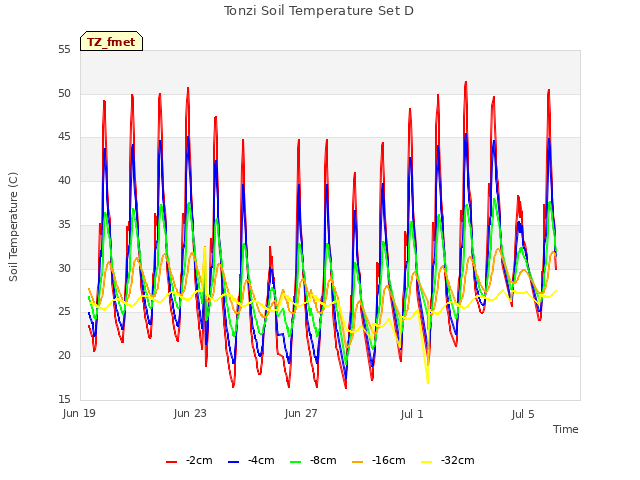
Task: Click the 50 y-axis tick label
Action: (x=64, y=93)
